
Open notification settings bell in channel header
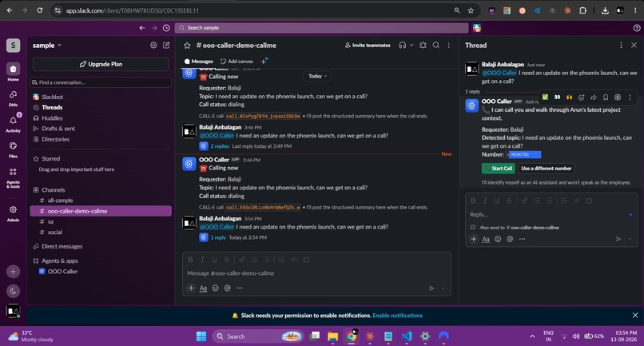(x=423, y=46)
